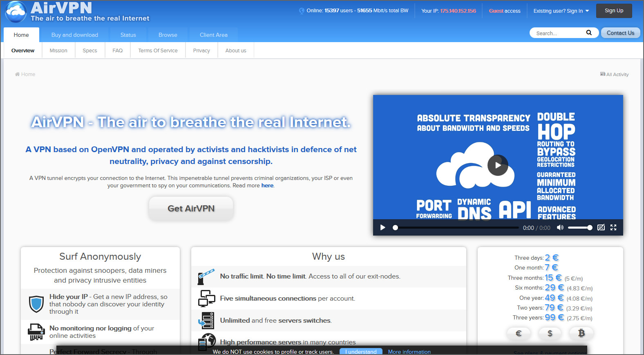Open More information cookie link
This screenshot has height=355, width=644.
point(409,352)
